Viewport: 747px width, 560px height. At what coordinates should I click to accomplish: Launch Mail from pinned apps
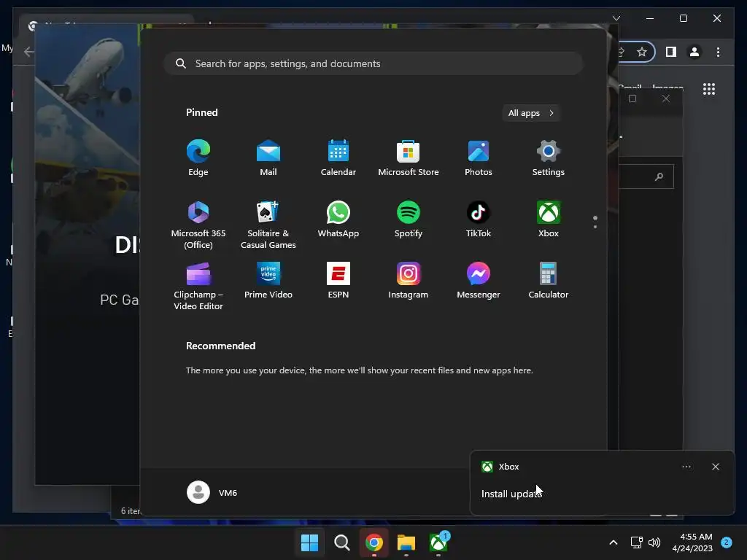click(268, 158)
